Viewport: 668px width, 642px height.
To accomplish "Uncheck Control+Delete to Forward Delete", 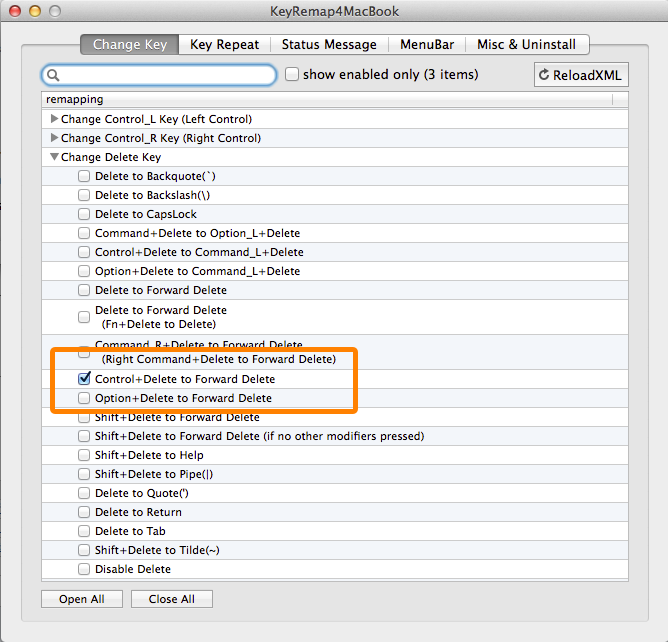I will [x=84, y=380].
